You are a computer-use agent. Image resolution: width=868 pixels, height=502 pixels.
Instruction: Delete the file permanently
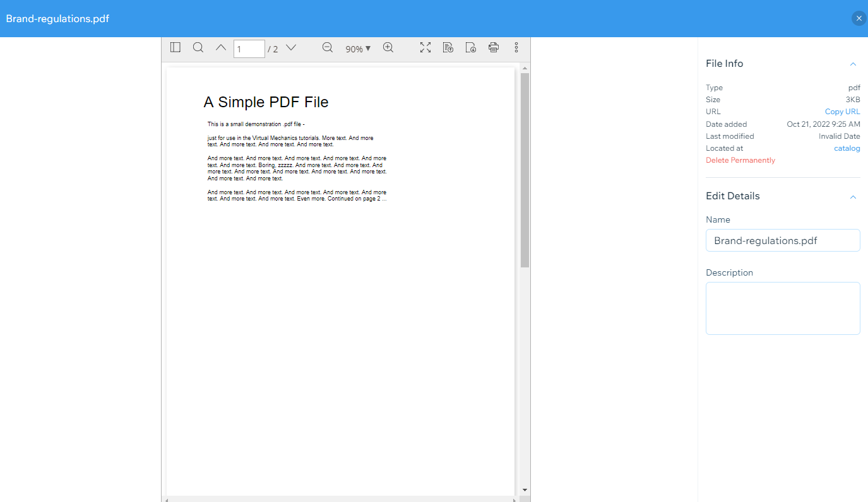point(740,160)
